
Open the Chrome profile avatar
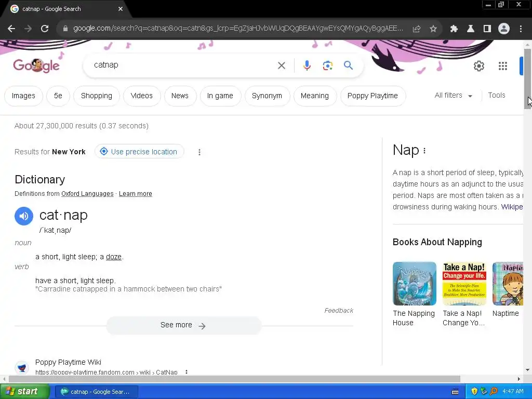click(504, 29)
